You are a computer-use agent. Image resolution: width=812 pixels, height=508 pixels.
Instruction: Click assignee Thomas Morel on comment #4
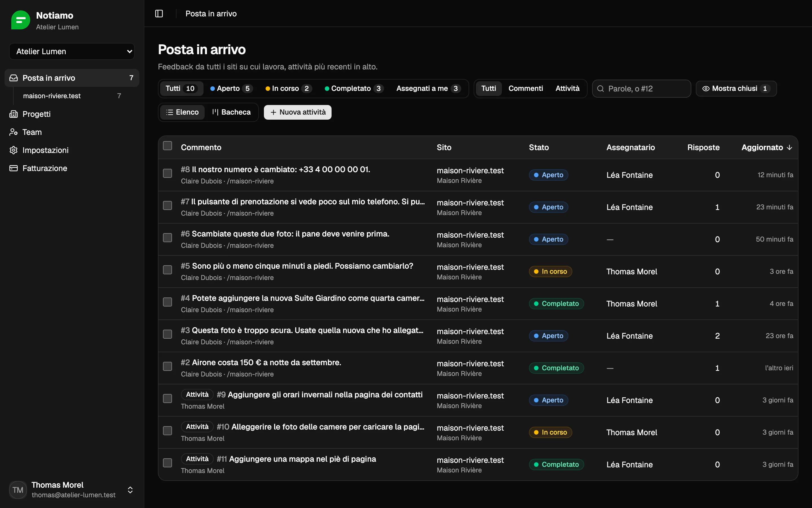tap(632, 304)
